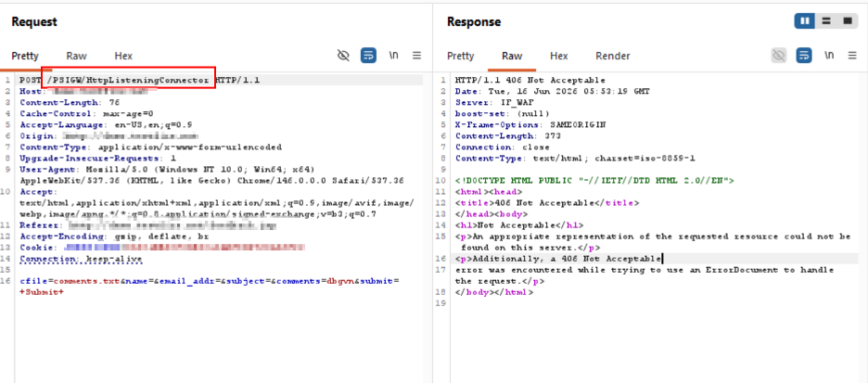Switch to Response Render tab
This screenshot has width=868, height=384.
pyautogui.click(x=613, y=56)
